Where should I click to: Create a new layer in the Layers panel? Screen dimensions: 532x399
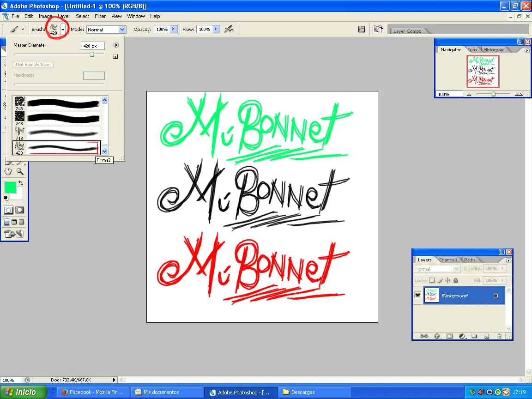click(x=486, y=336)
